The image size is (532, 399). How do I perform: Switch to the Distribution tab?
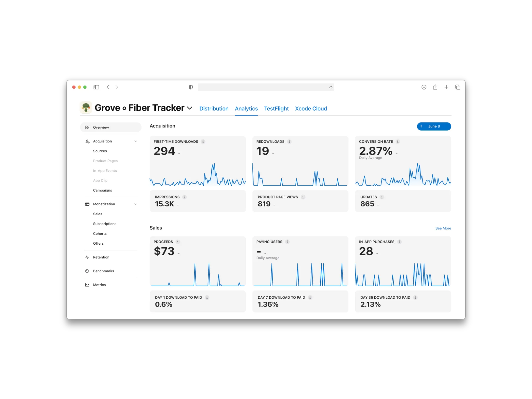click(214, 109)
